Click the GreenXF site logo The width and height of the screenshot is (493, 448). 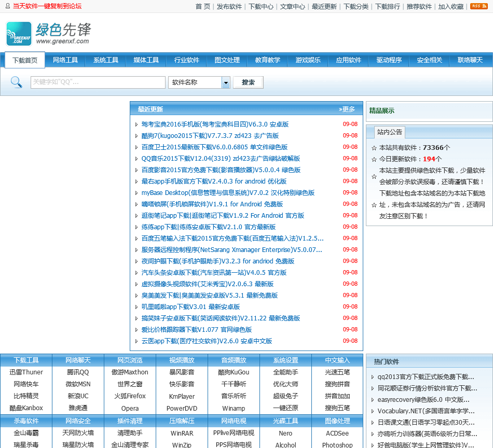(x=48, y=34)
